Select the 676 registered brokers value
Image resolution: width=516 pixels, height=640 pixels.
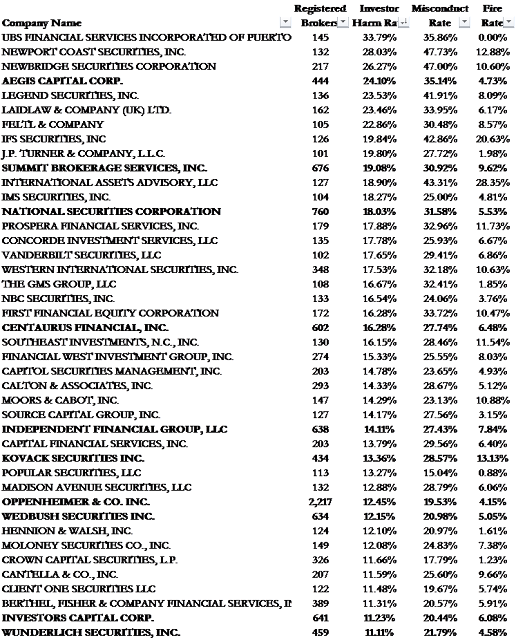tap(320, 168)
